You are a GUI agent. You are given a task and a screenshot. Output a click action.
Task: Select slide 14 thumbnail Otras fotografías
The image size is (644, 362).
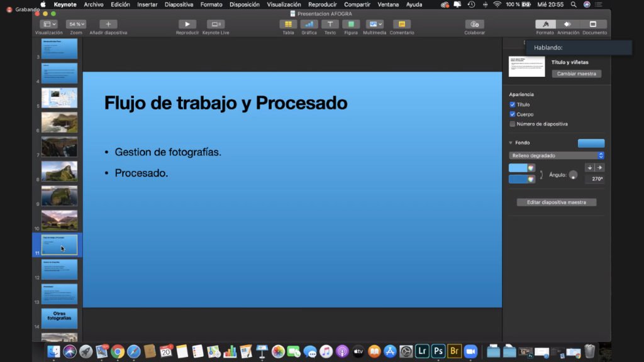point(59,318)
